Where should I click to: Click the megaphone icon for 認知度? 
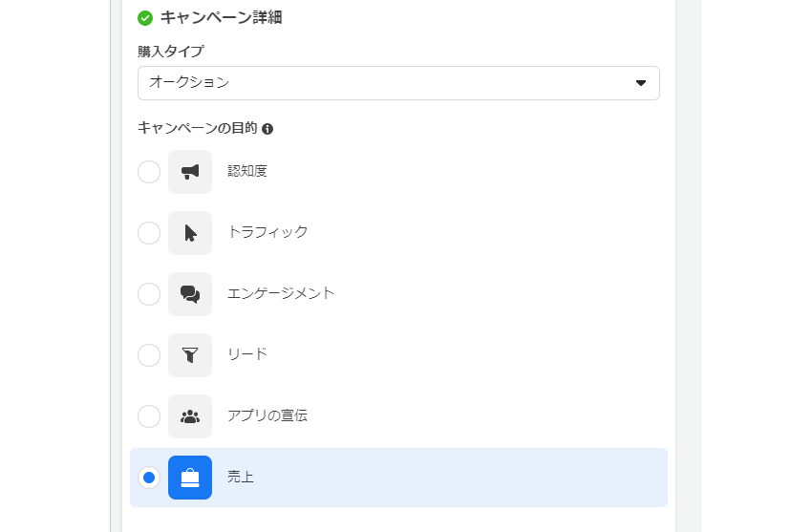[190, 172]
